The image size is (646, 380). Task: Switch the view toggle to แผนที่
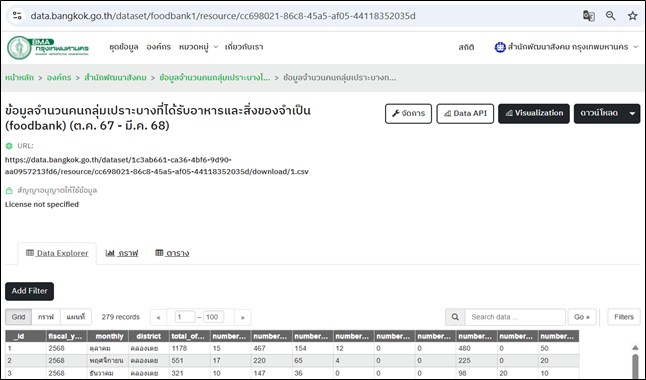tap(76, 317)
